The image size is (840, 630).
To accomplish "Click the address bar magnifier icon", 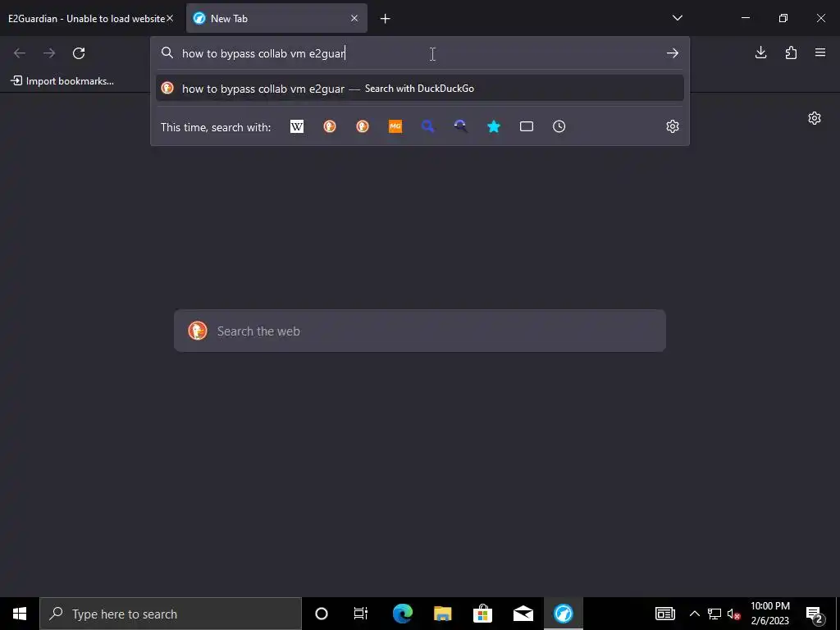I will pyautogui.click(x=167, y=53).
